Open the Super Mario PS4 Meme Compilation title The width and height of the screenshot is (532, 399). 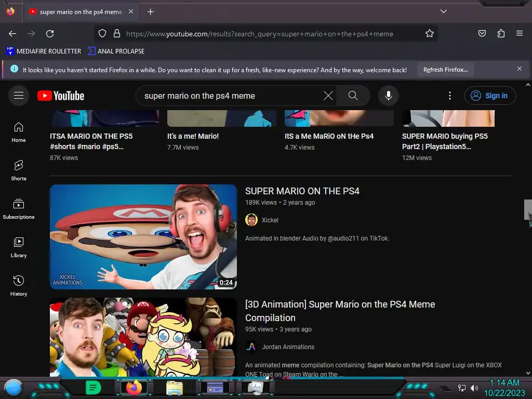[340, 311]
